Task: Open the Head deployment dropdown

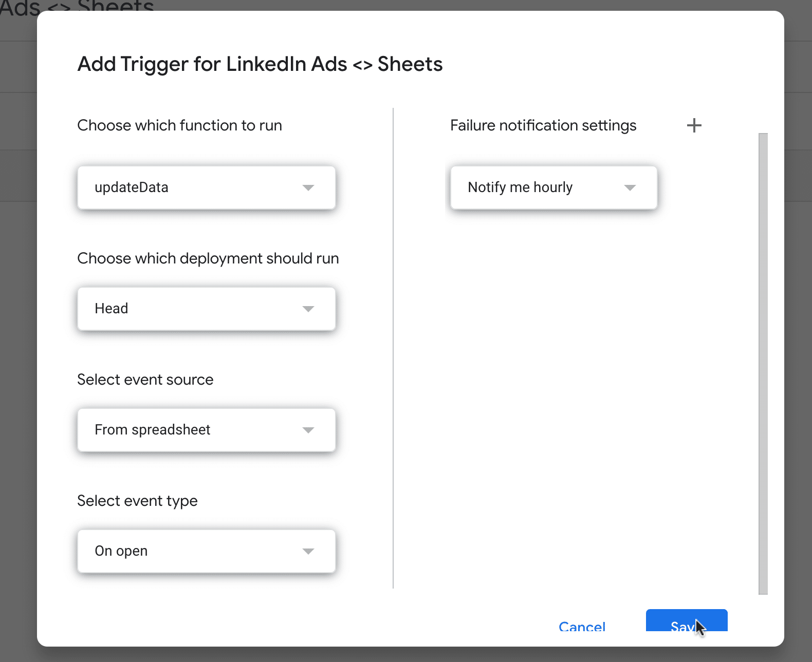Action: [x=206, y=309]
